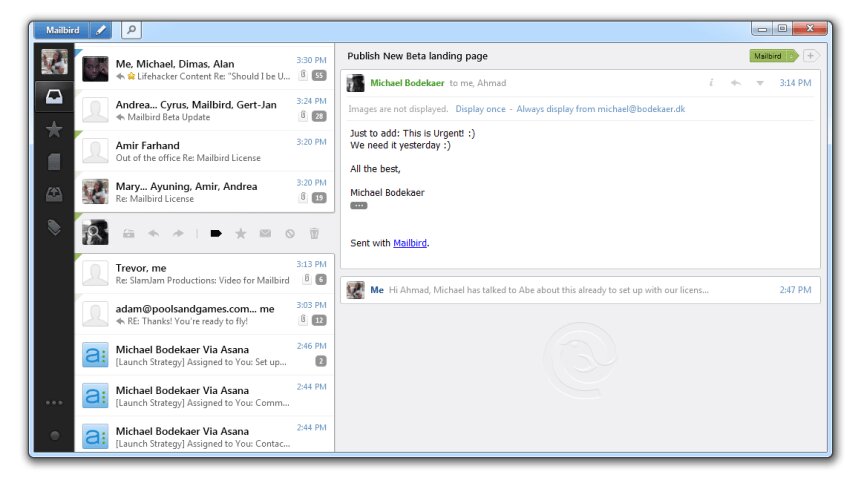The width and height of the screenshot is (864, 489).
Task: Open the Labels tag icon in sidebar
Action: (54, 227)
